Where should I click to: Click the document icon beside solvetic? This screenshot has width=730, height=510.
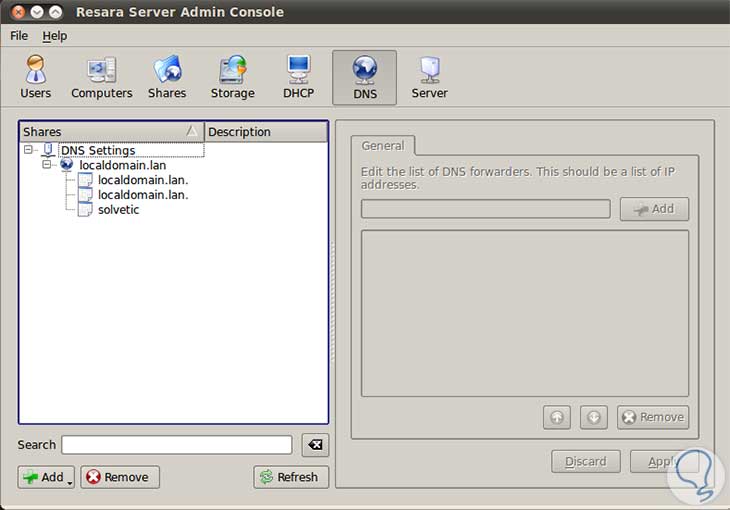85,209
